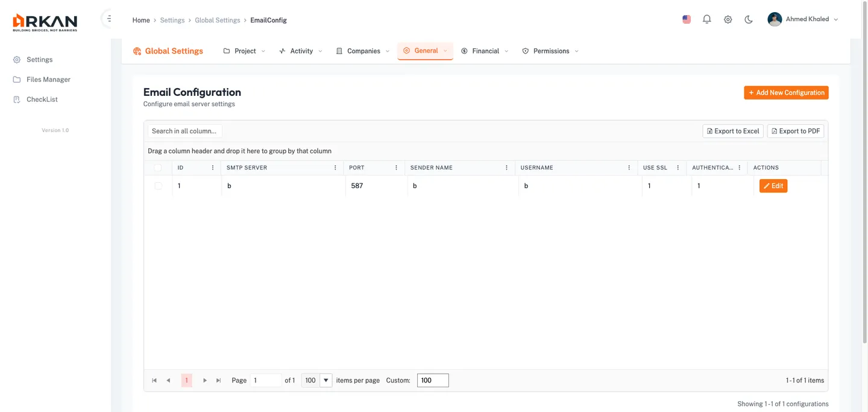868x412 pixels.
Task: Collapse the sidebar with the hamburger toggle
Action: coord(108,17)
